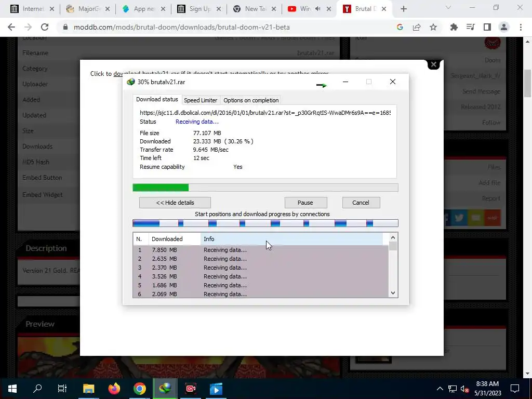This screenshot has height=399, width=532.
Task: Show hidden system tray icons
Action: pos(440,389)
